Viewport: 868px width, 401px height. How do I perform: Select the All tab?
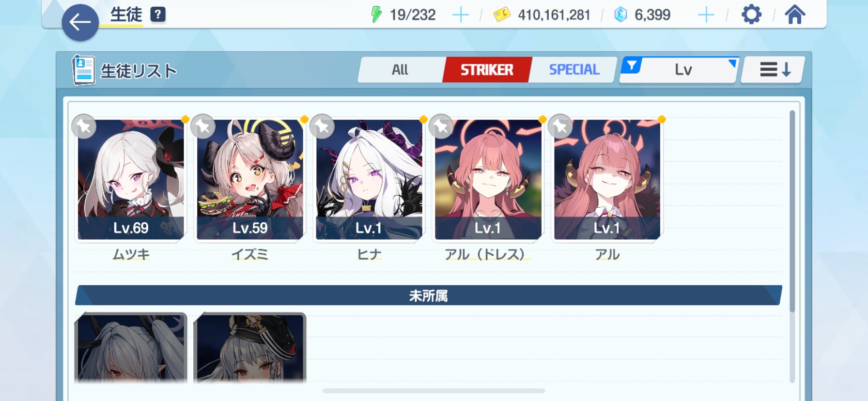(x=400, y=70)
